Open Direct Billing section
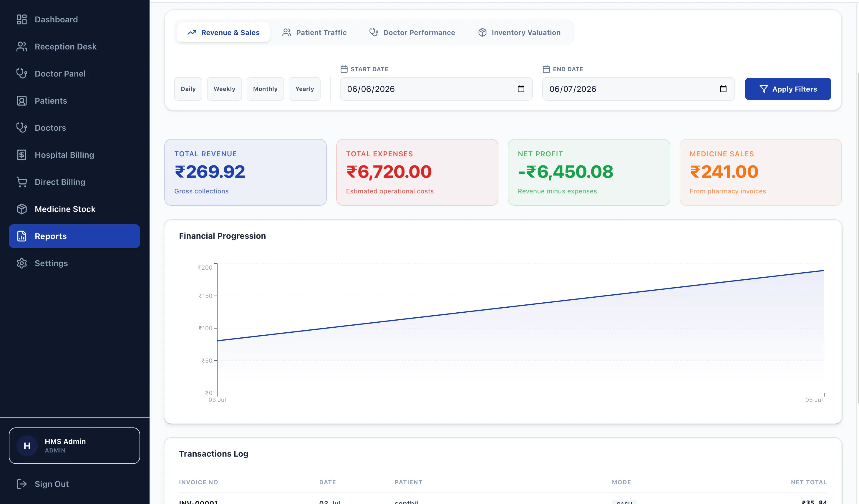 [74, 182]
